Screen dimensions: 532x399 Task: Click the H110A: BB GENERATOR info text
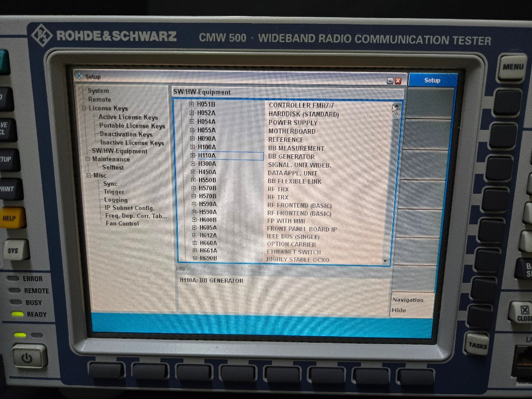211,281
